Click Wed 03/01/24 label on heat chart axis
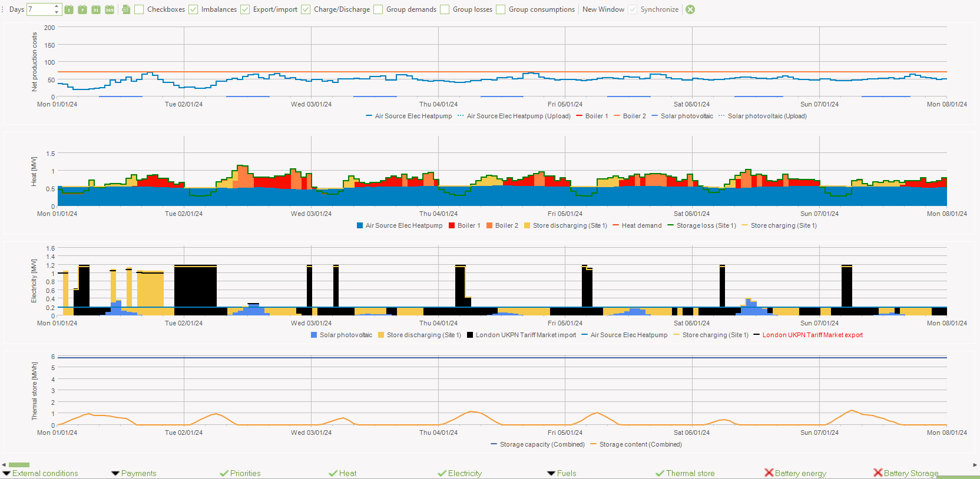 311,214
